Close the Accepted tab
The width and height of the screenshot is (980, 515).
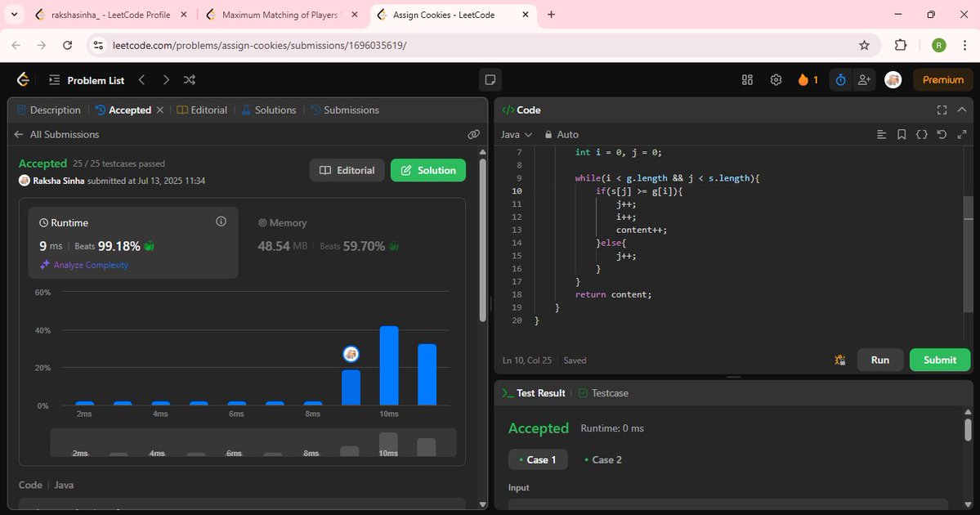pyautogui.click(x=160, y=110)
